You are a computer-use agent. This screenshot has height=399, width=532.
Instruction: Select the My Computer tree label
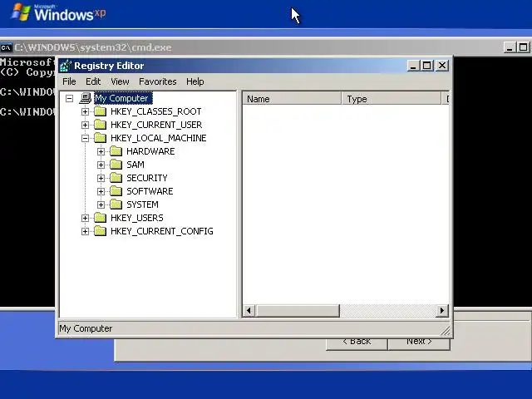tap(123, 98)
